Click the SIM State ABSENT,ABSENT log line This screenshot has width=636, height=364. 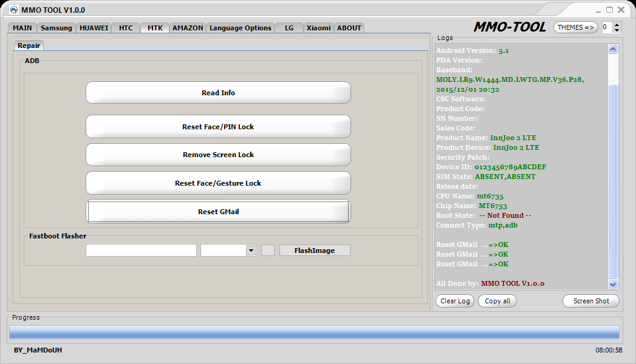485,177
